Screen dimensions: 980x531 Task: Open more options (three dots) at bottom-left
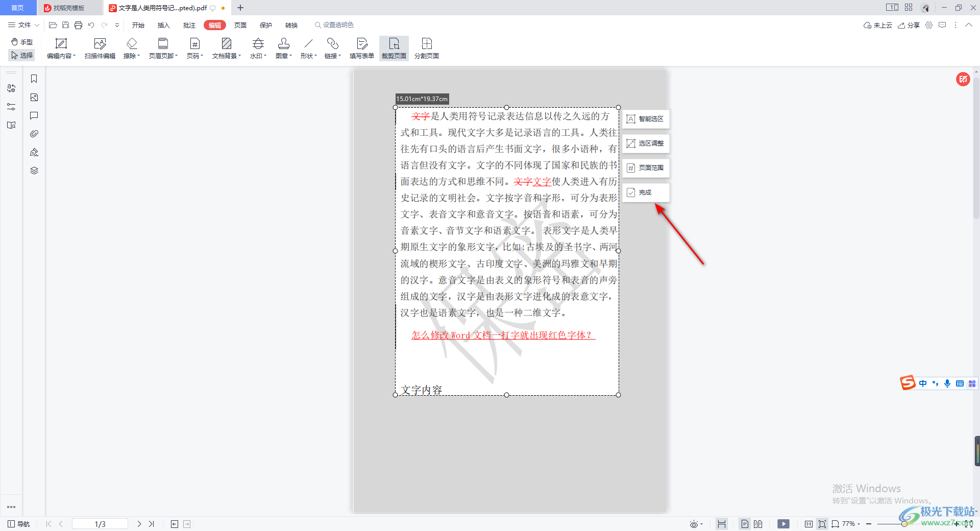(11, 507)
